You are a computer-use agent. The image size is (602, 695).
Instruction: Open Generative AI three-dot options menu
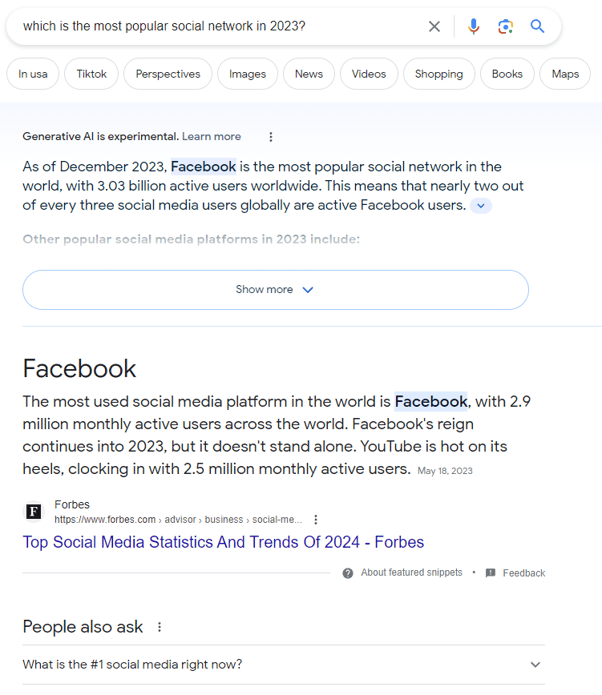pos(271,137)
